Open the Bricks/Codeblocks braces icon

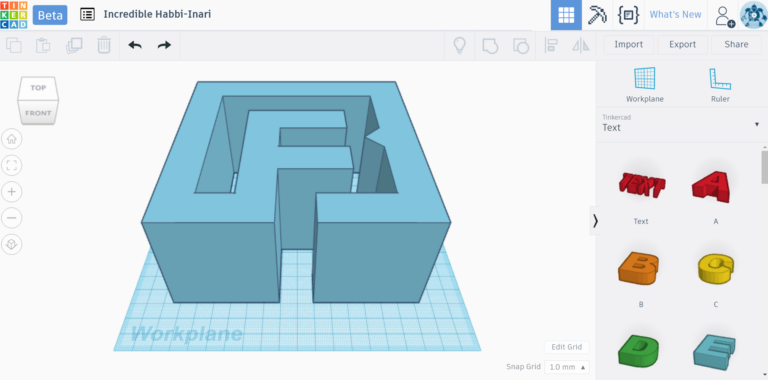(628, 15)
